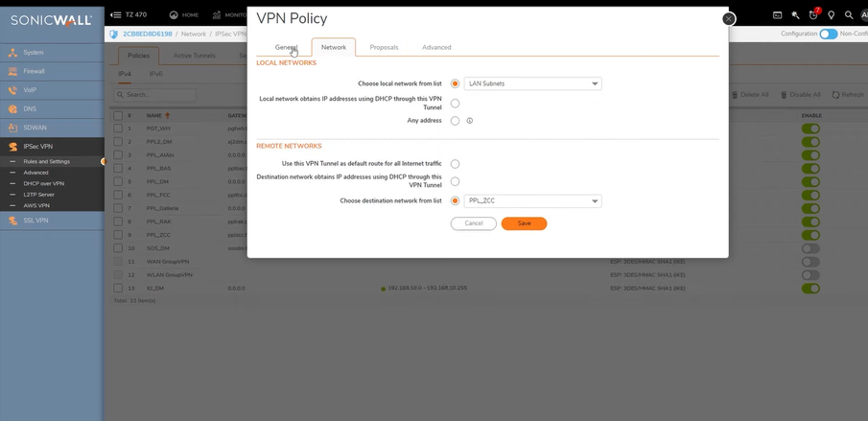Viewport: 868px width, 421px height.
Task: Click the search magnifier icon
Action: point(849,15)
